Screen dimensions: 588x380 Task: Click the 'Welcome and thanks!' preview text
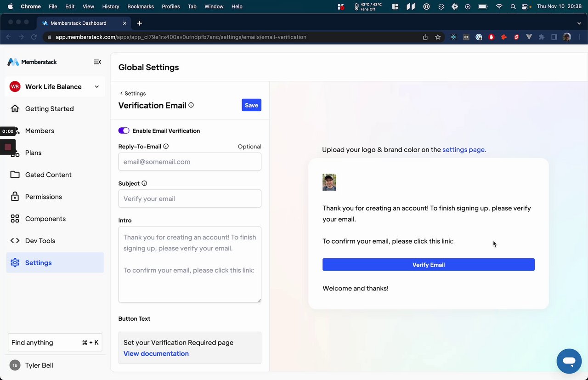[356, 289]
